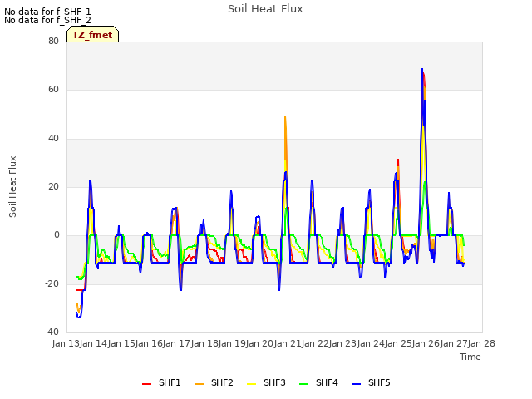Click the Jan 24 x-axis tick label
This screenshot has height=399, width=532.
[x=371, y=343]
